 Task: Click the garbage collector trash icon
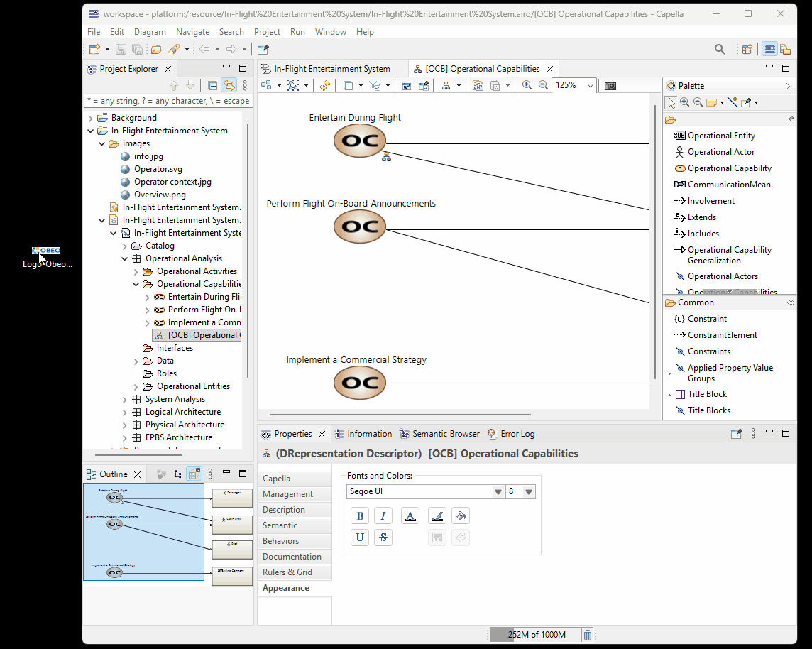[x=588, y=635]
